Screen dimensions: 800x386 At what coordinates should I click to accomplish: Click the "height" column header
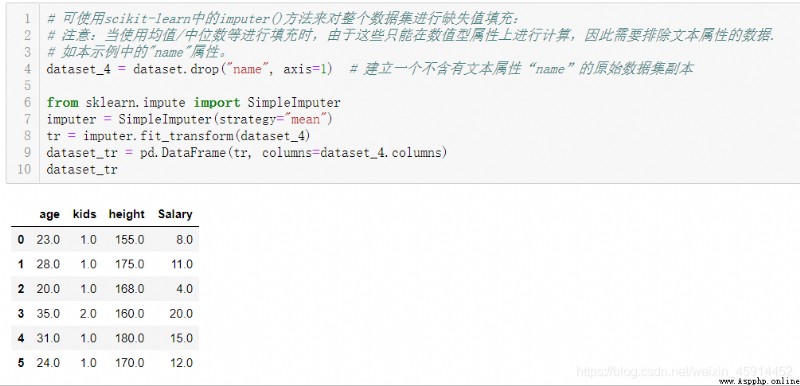(127, 214)
